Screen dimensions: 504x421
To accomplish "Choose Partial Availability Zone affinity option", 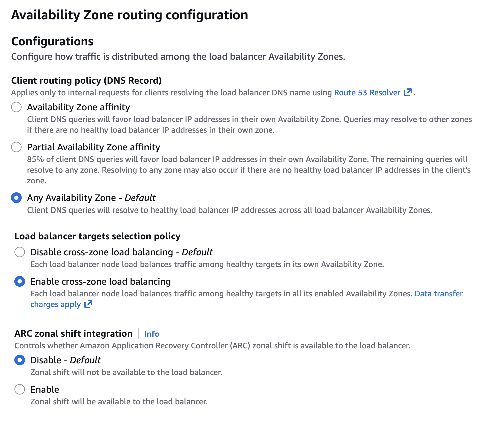I will 16,147.
